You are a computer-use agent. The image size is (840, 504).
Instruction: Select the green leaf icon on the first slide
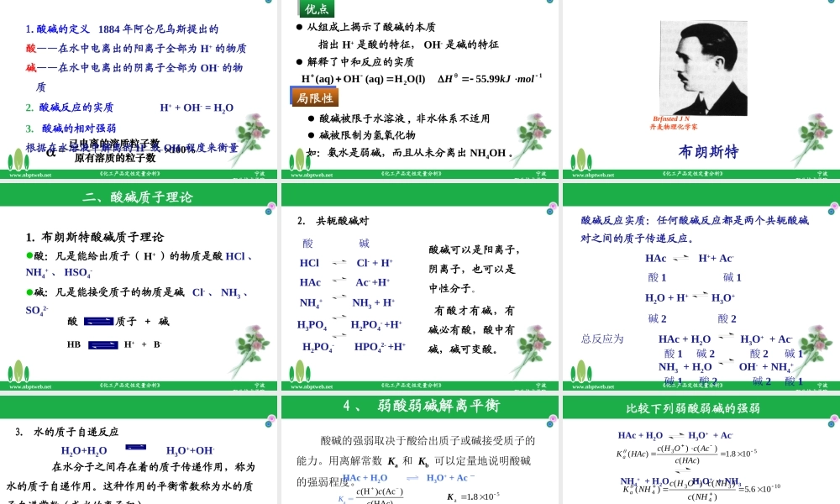pos(17,160)
